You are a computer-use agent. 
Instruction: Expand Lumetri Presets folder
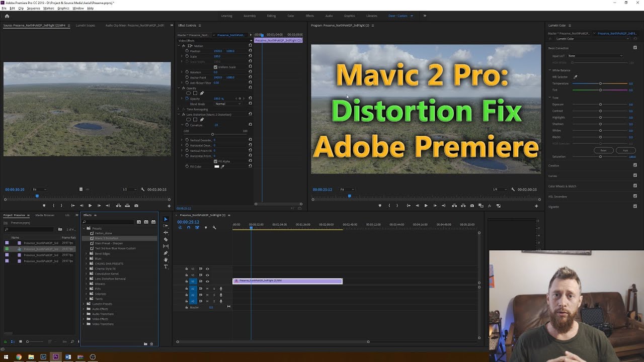click(x=84, y=304)
